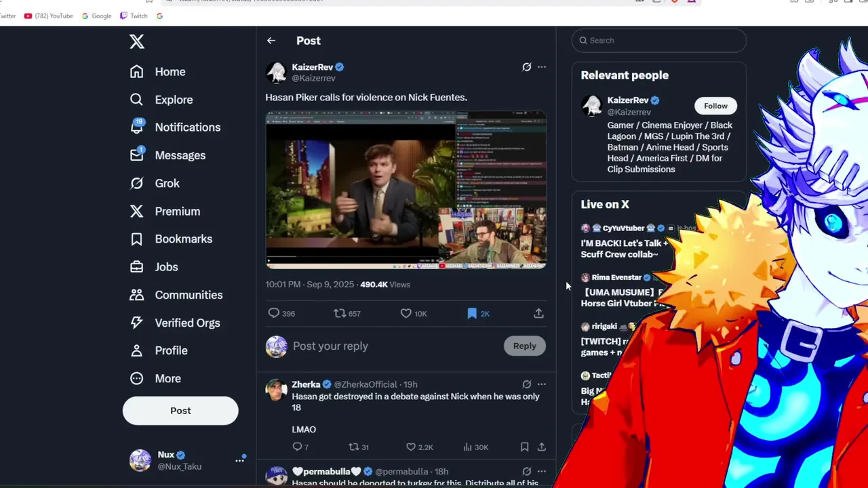Click Grok icon on Zherka's reply
Image resolution: width=868 pixels, height=488 pixels.
526,384
